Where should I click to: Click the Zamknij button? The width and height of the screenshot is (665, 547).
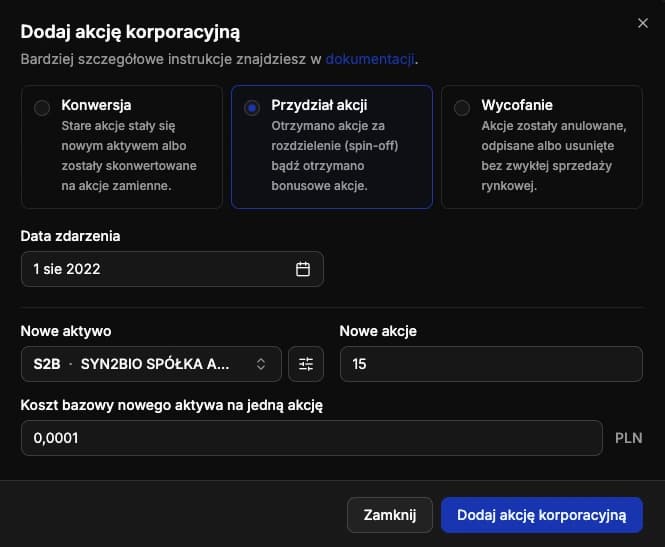pyautogui.click(x=390, y=515)
